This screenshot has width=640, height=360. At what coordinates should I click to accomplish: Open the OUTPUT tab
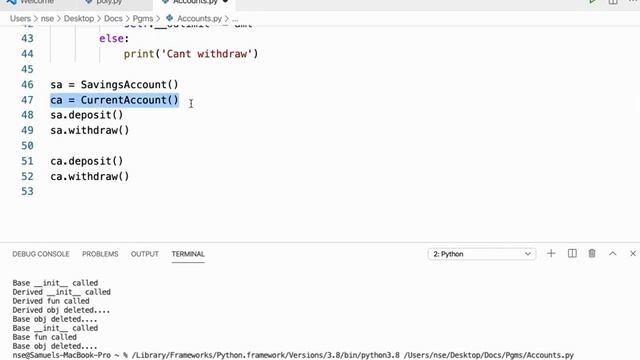tap(144, 254)
